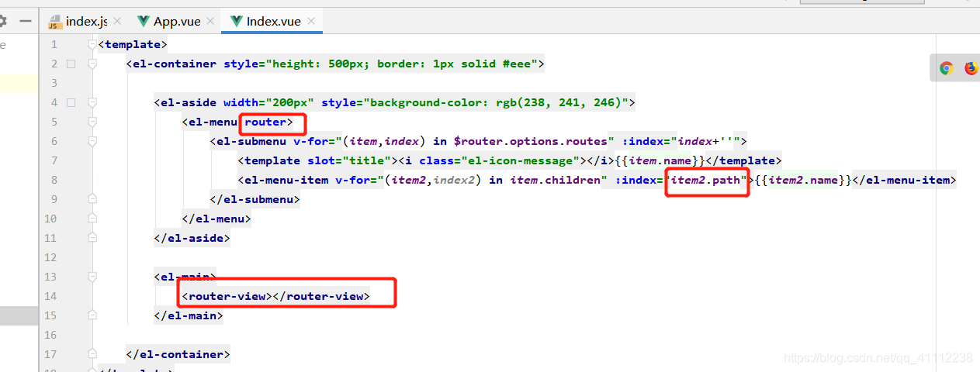
Task: Click the item2.path binding value
Action: [707, 180]
